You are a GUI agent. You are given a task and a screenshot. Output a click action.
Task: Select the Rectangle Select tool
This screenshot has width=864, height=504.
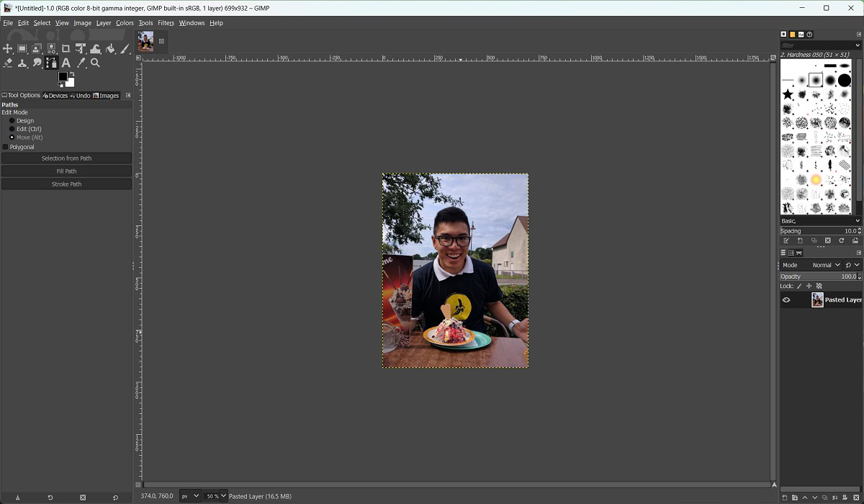[x=22, y=49]
